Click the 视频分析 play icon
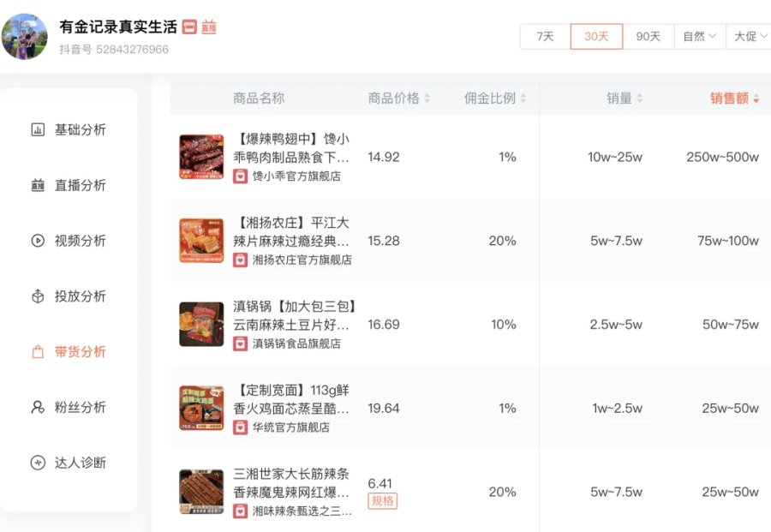This screenshot has height=532, width=771. click(38, 241)
